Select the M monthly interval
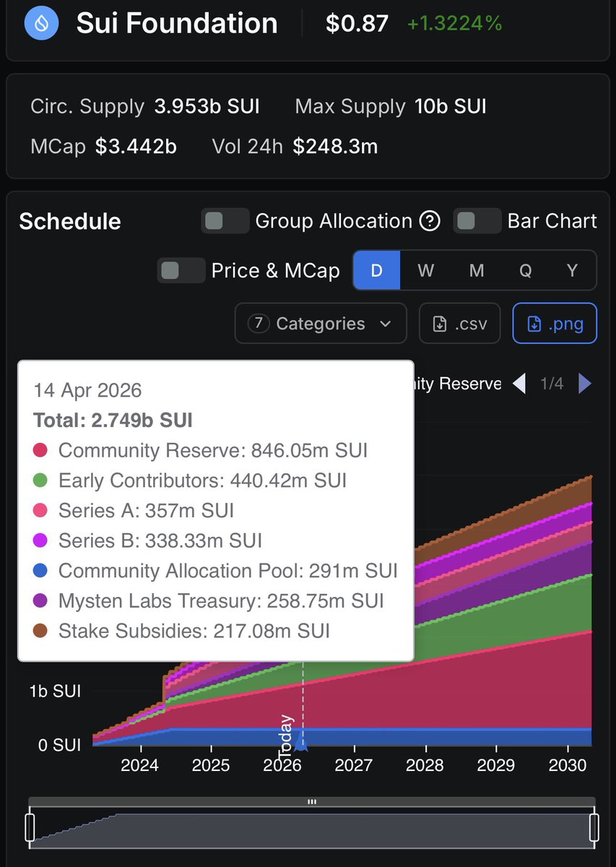Viewport: 616px width, 867px height. (x=476, y=271)
